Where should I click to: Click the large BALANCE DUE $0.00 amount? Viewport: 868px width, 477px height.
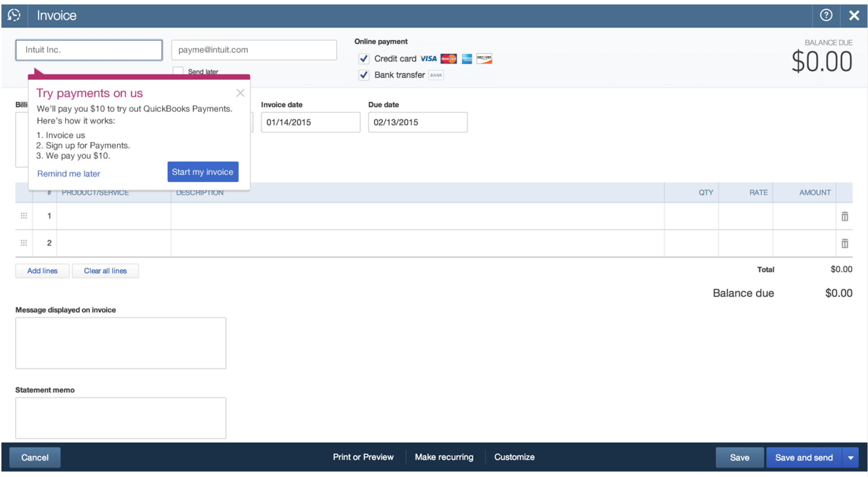point(821,62)
